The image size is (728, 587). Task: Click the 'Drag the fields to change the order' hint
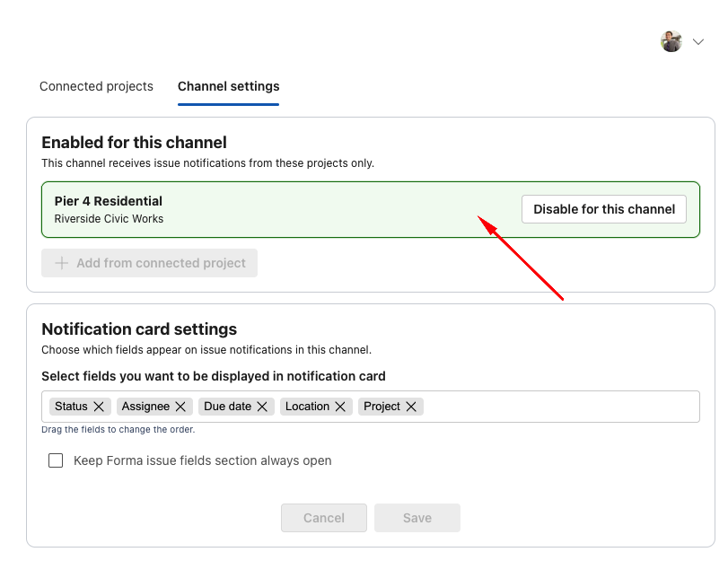coord(118,430)
